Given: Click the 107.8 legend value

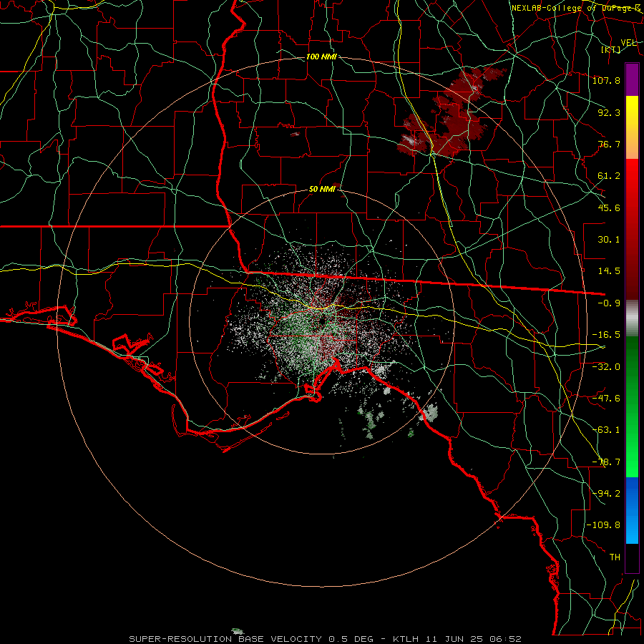Looking at the screenshot, I should [606, 80].
